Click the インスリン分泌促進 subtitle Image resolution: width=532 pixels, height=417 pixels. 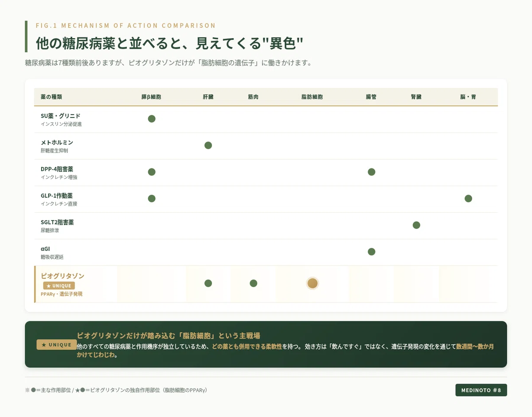61,124
